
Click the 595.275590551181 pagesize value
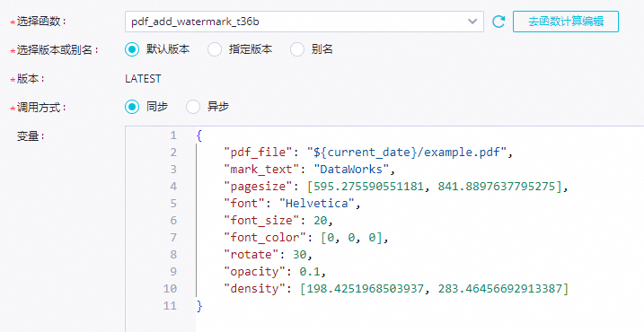368,187
